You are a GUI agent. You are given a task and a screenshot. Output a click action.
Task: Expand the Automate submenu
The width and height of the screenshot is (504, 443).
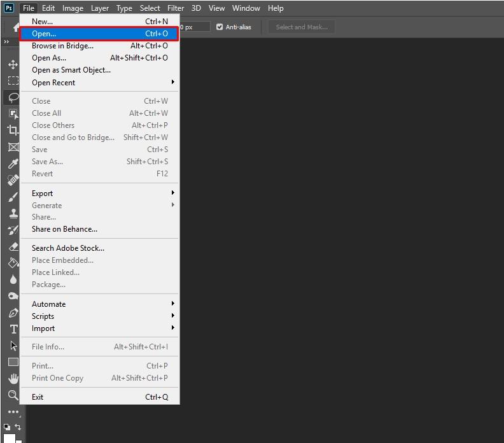pos(100,304)
